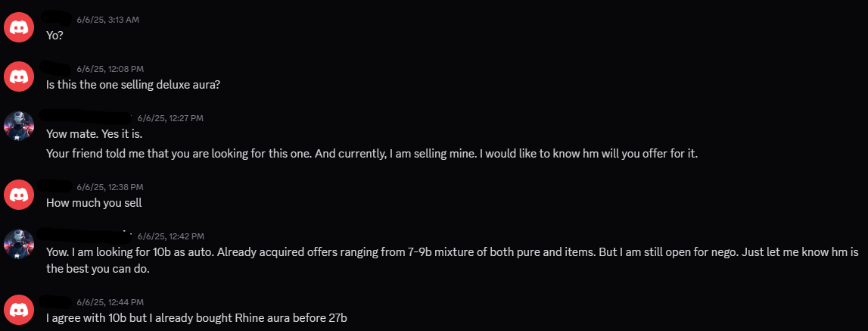Open Iron Man avatar beside "Yow mate" message
Image resolution: width=868 pixels, height=331 pixels.
click(19, 126)
